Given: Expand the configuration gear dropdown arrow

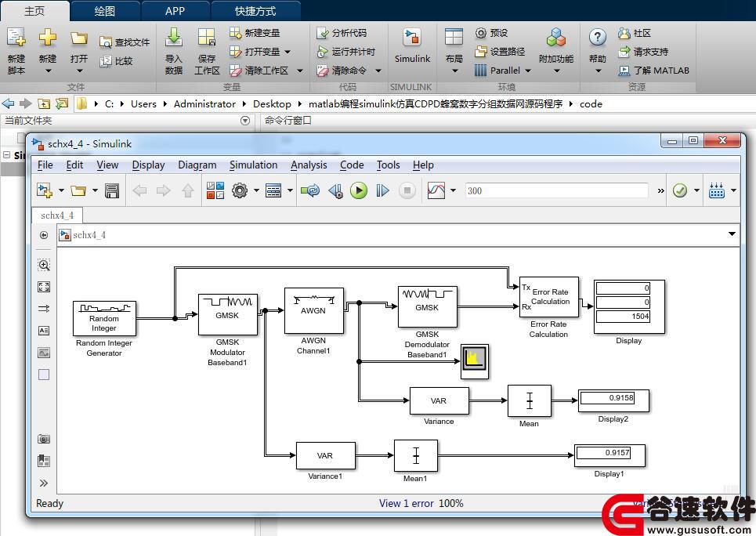Looking at the screenshot, I should click(256, 190).
